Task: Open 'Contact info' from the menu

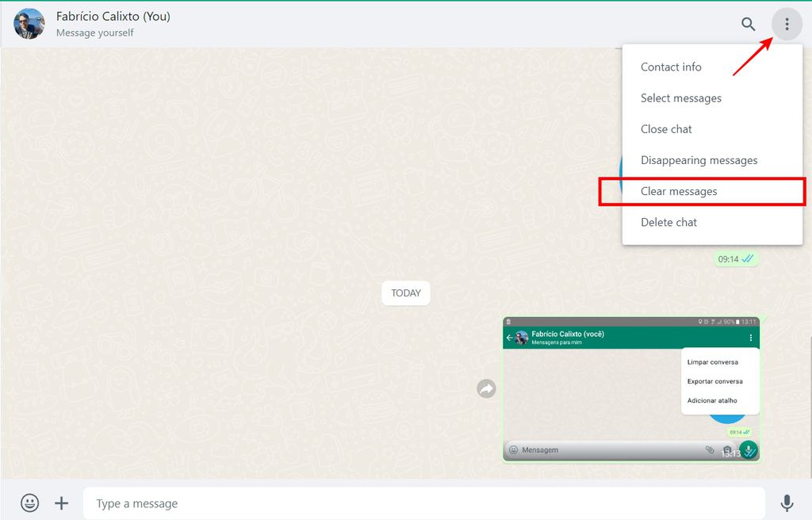Action: (x=671, y=67)
